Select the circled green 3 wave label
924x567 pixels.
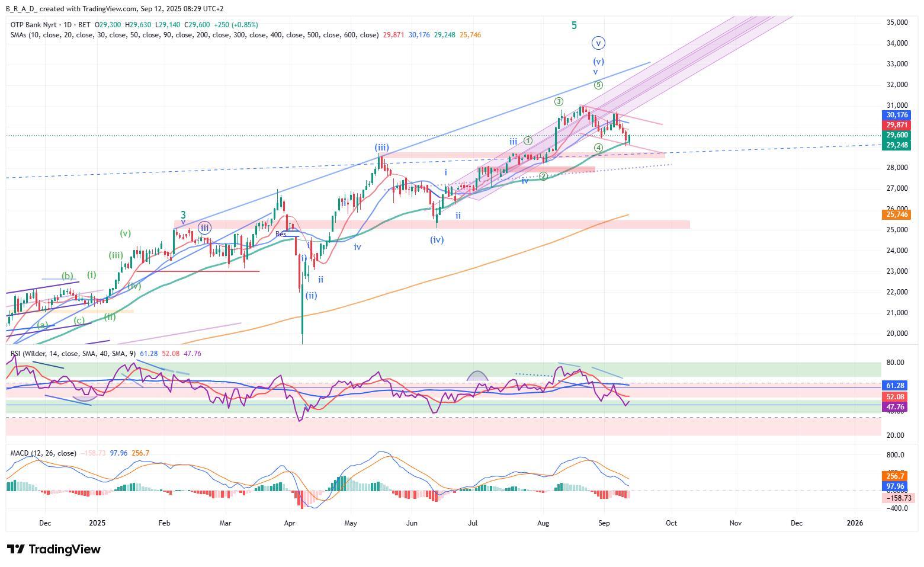coord(559,102)
